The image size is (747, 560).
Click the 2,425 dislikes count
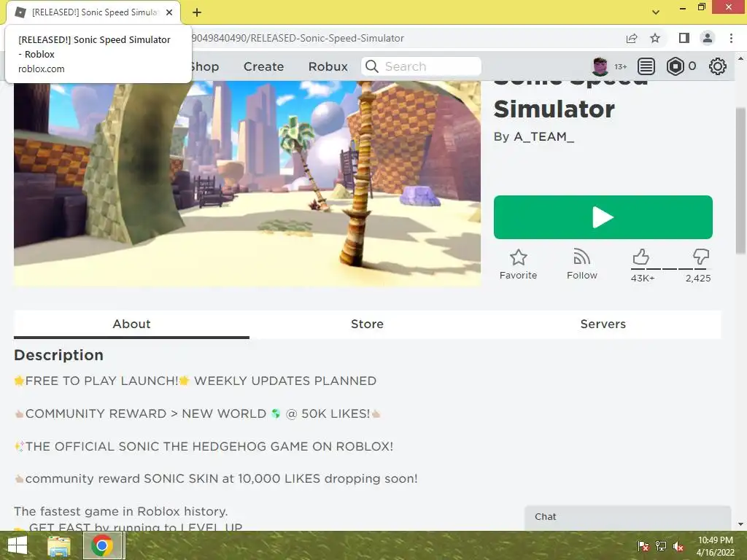pos(698,278)
